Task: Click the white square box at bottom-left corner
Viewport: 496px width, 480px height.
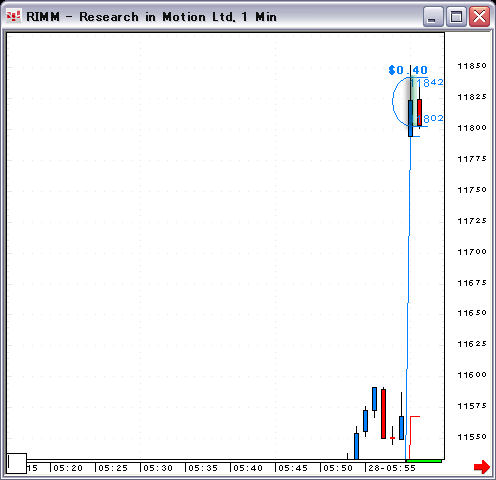Action: [x=17, y=463]
